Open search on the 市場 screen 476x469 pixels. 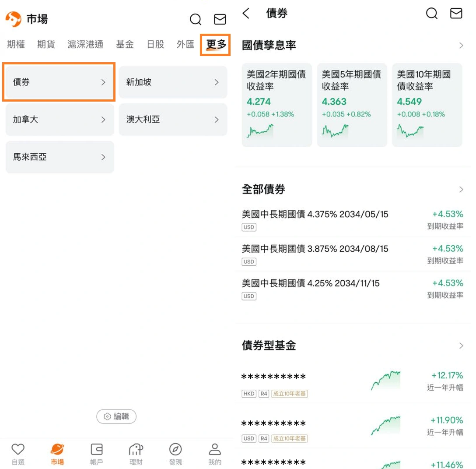click(196, 19)
